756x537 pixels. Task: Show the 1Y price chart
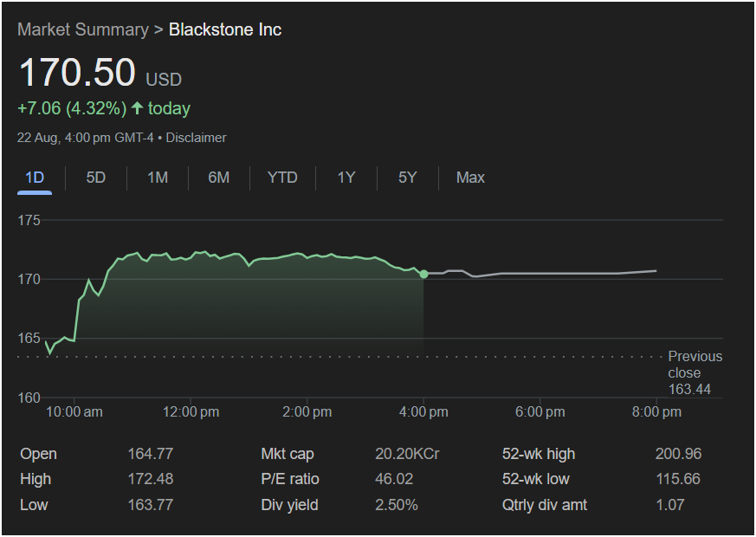point(346,178)
